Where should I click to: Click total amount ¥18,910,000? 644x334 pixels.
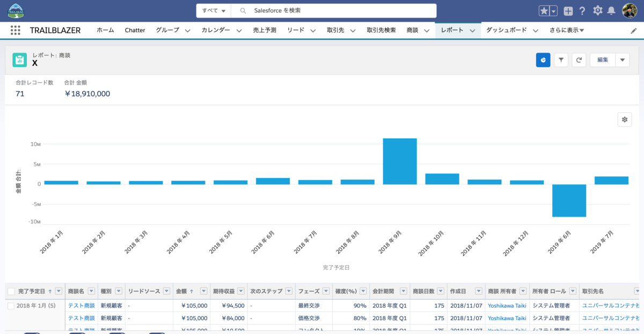[x=87, y=94]
